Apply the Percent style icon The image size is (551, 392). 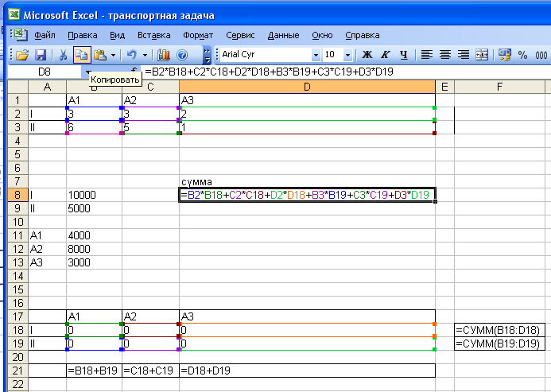(522, 55)
